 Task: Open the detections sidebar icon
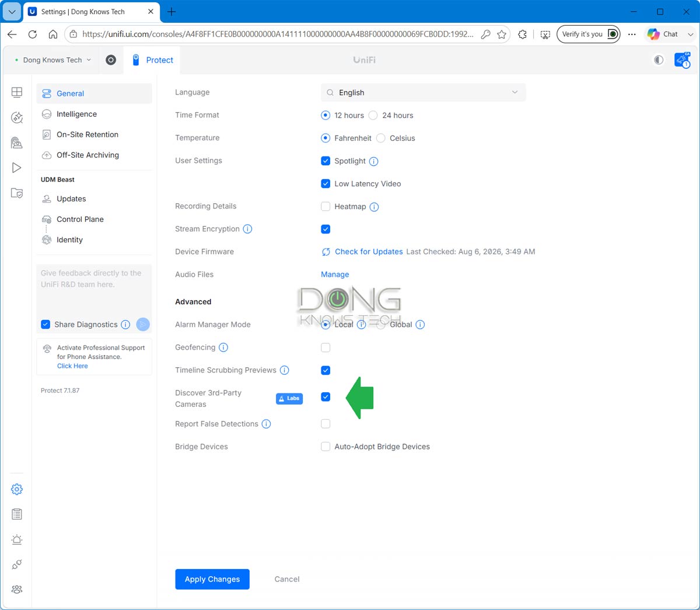tap(17, 117)
